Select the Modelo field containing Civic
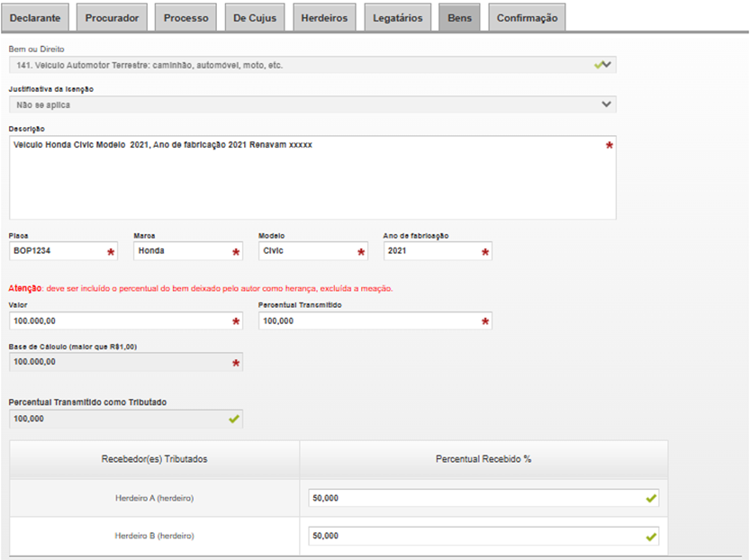 click(x=306, y=252)
